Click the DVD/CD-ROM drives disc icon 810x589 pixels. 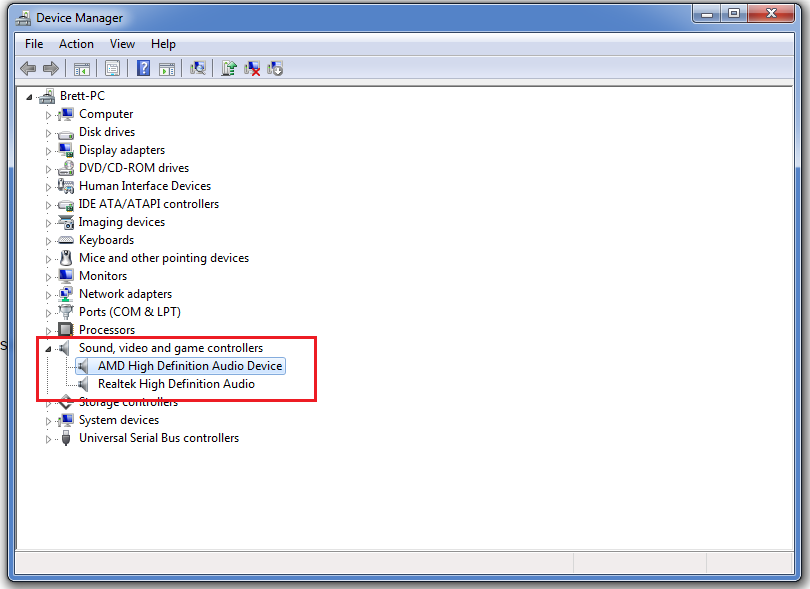pyautogui.click(x=66, y=168)
